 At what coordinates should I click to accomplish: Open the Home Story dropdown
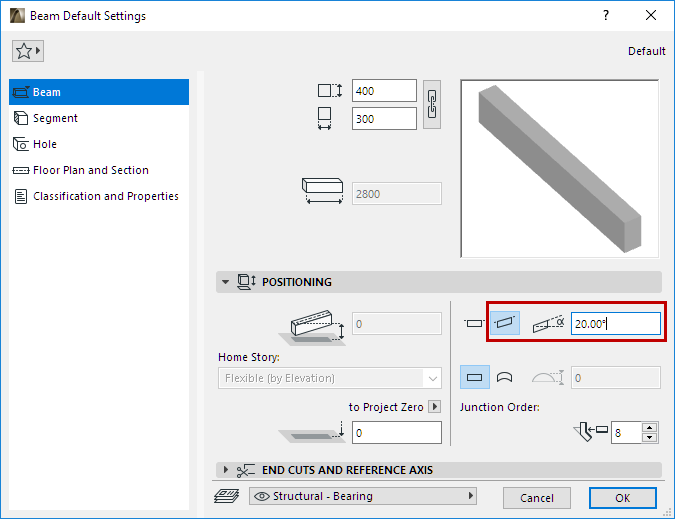[x=330, y=378]
